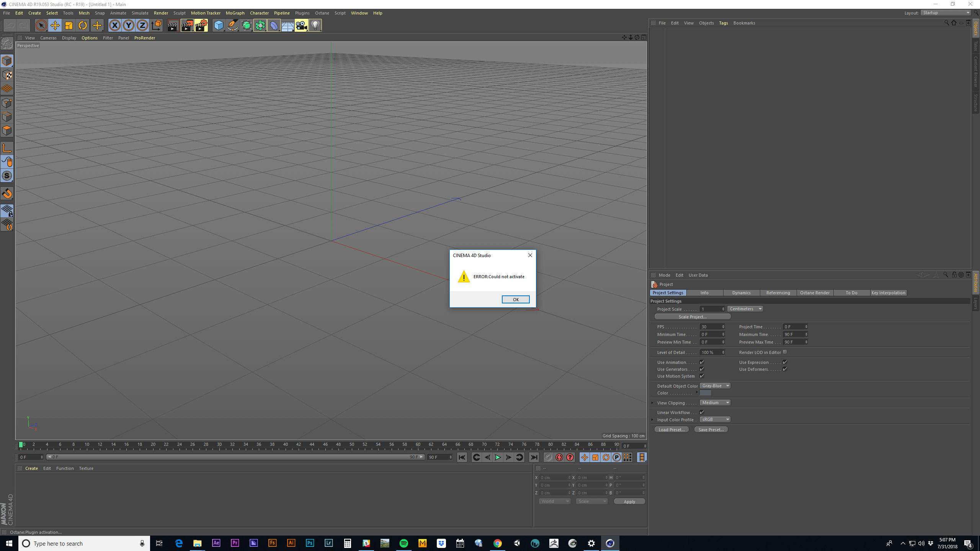980x551 pixels.
Task: Enable Render LOD in Editor checkbox
Action: pos(785,352)
